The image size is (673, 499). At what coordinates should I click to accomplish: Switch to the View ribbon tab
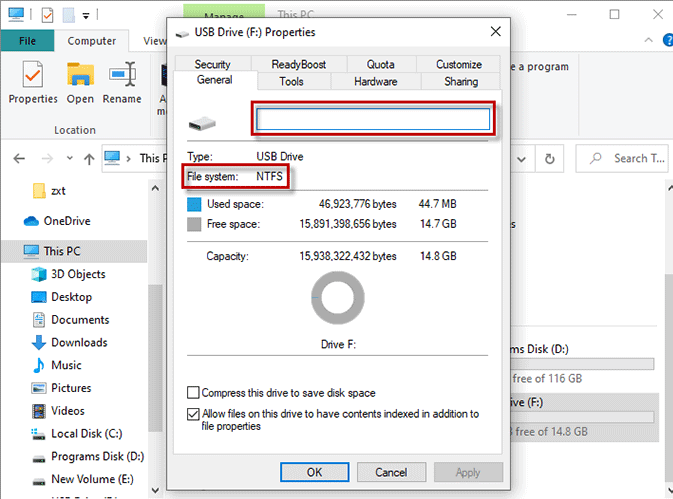click(154, 41)
